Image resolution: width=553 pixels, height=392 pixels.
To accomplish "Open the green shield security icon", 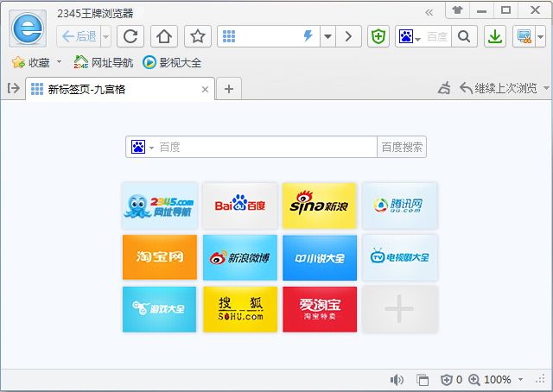I will [378, 36].
